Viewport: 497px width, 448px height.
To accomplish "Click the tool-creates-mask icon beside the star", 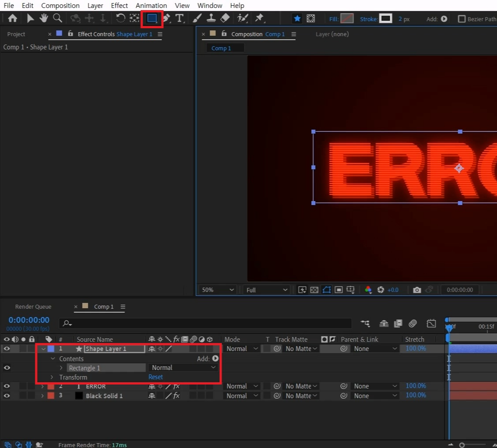I will tap(311, 19).
